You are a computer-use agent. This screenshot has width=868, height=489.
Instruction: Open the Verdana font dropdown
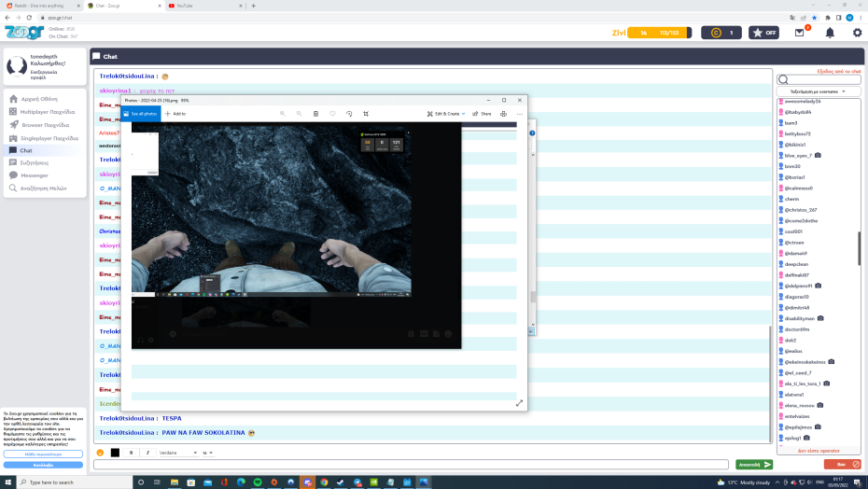(x=175, y=453)
